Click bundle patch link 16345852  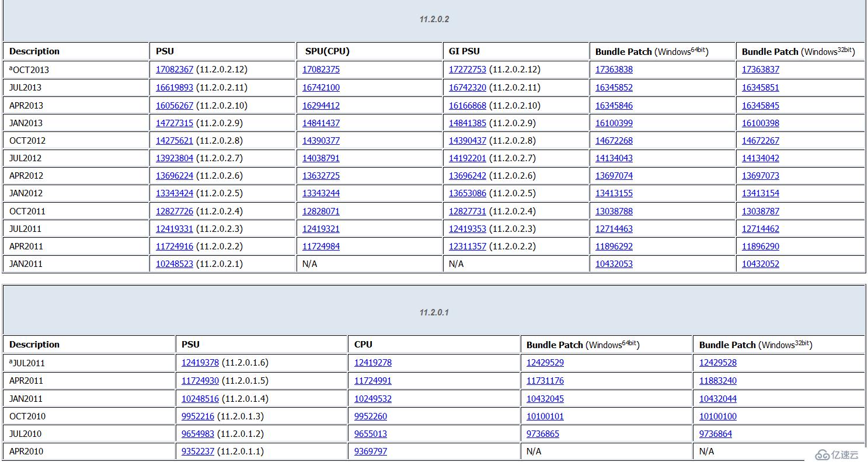click(x=614, y=88)
